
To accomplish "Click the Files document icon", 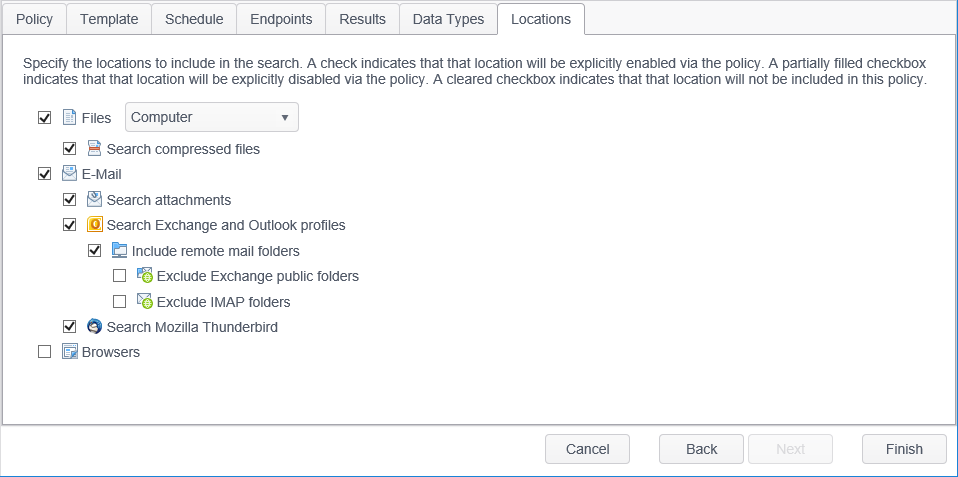I will pyautogui.click(x=70, y=118).
